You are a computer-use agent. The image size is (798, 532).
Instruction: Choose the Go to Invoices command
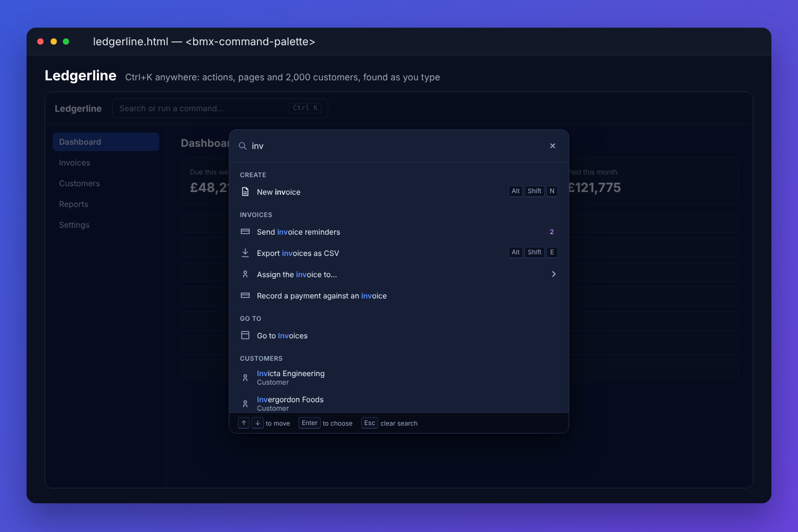point(399,336)
